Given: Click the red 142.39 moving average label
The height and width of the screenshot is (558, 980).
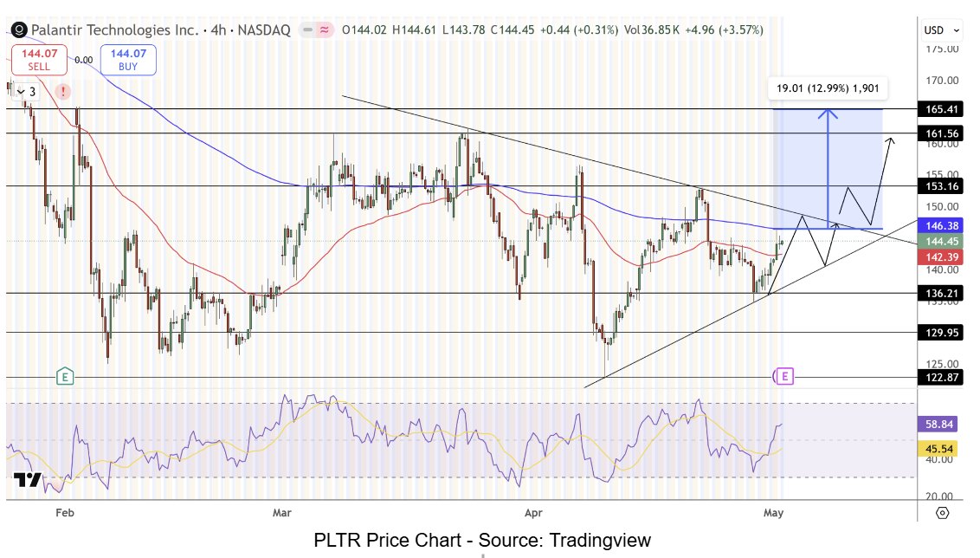Looking at the screenshot, I should point(941,257).
